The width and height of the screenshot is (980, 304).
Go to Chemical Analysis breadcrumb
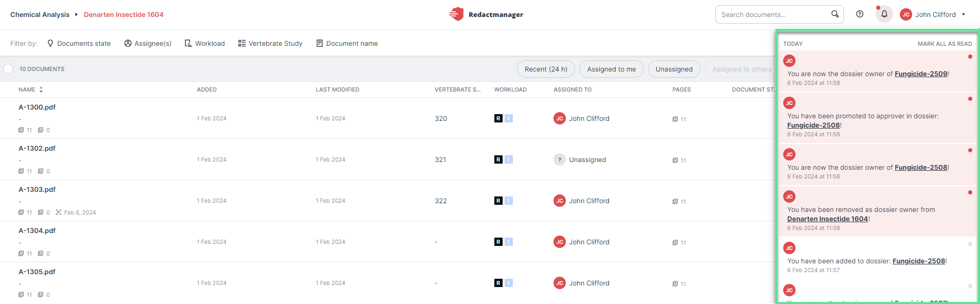(40, 14)
